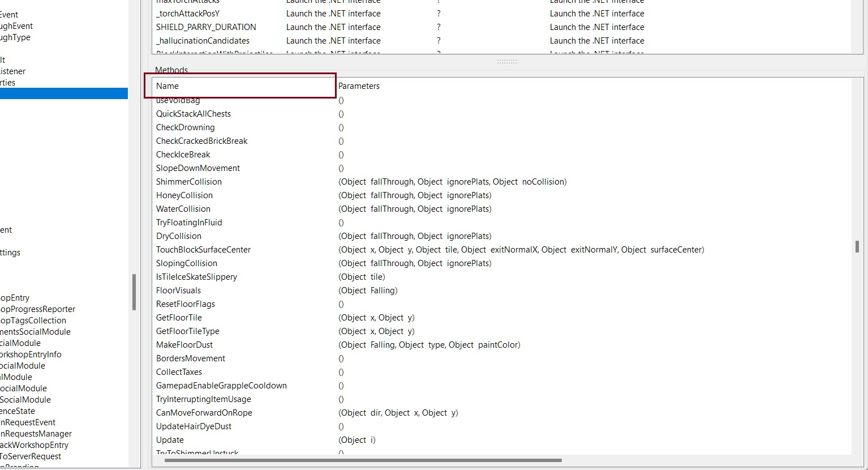The image size is (868, 470).
Task: Select the CanMoveForwardOnRope method row
Action: pyautogui.click(x=204, y=413)
